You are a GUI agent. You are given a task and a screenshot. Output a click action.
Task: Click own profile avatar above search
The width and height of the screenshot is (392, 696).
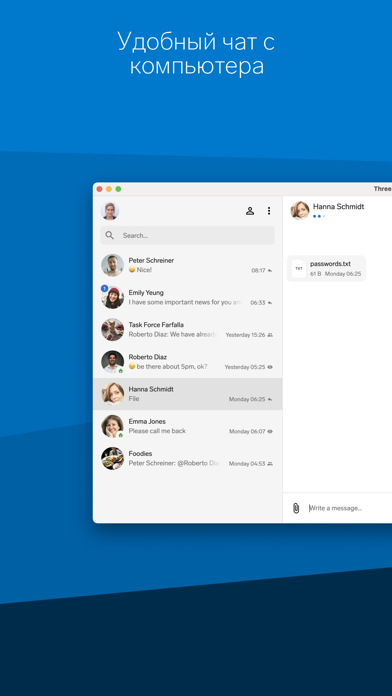[110, 211]
